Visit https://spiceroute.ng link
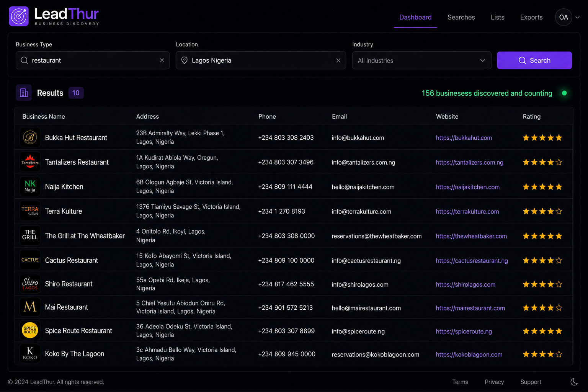588x392 pixels. coord(464,332)
